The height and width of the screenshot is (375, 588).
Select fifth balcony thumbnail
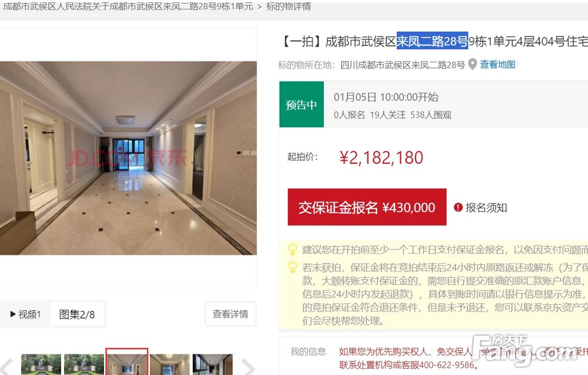[x=213, y=364]
